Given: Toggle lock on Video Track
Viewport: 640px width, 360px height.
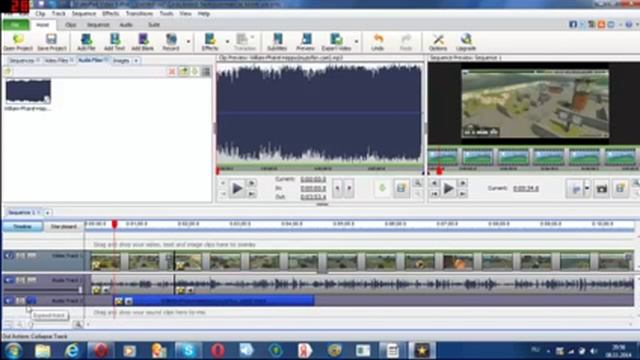Looking at the screenshot, I should click(x=20, y=256).
